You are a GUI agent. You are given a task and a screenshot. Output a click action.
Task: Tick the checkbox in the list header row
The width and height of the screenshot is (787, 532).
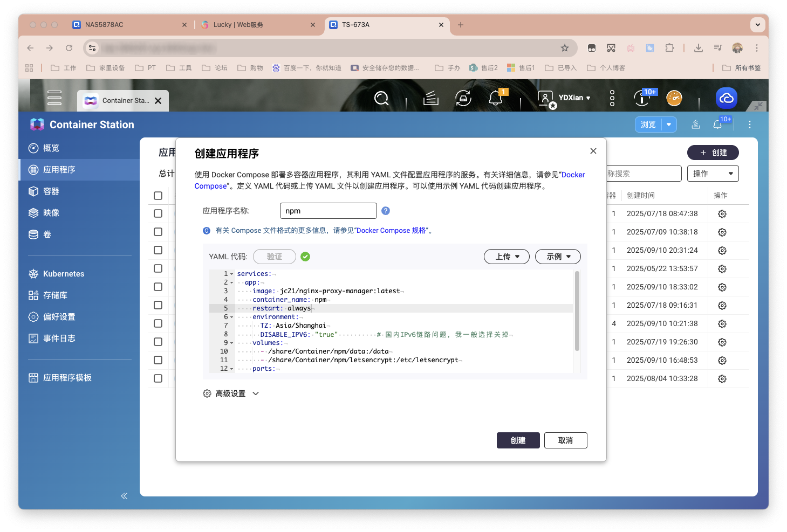click(158, 196)
